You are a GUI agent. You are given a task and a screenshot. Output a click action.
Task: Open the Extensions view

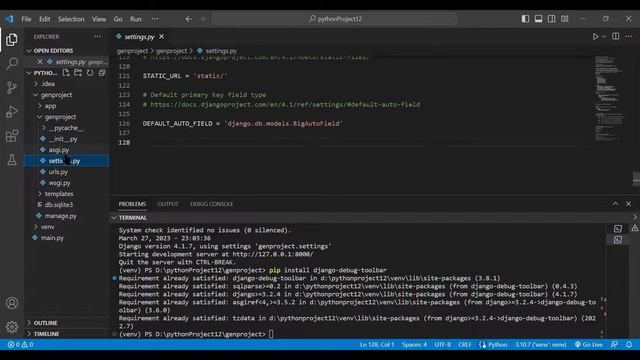[12, 136]
